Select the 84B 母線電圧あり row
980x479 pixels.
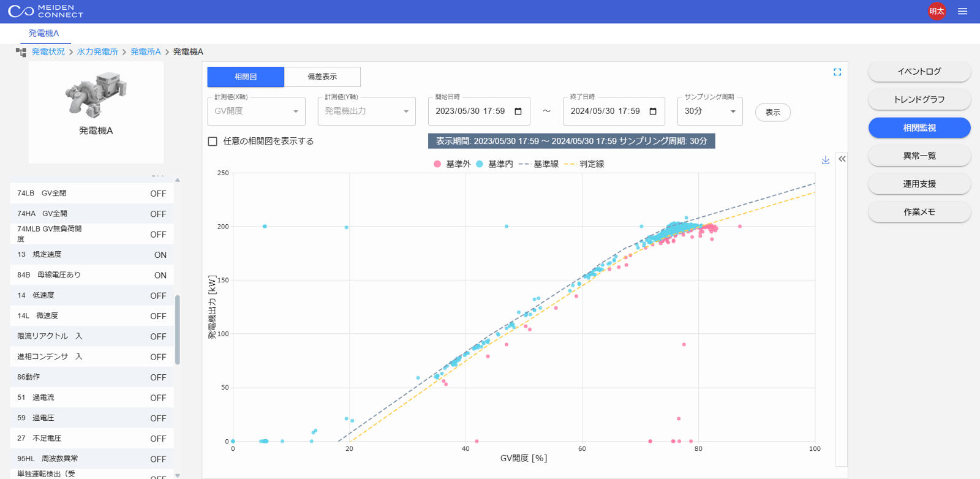pos(92,275)
